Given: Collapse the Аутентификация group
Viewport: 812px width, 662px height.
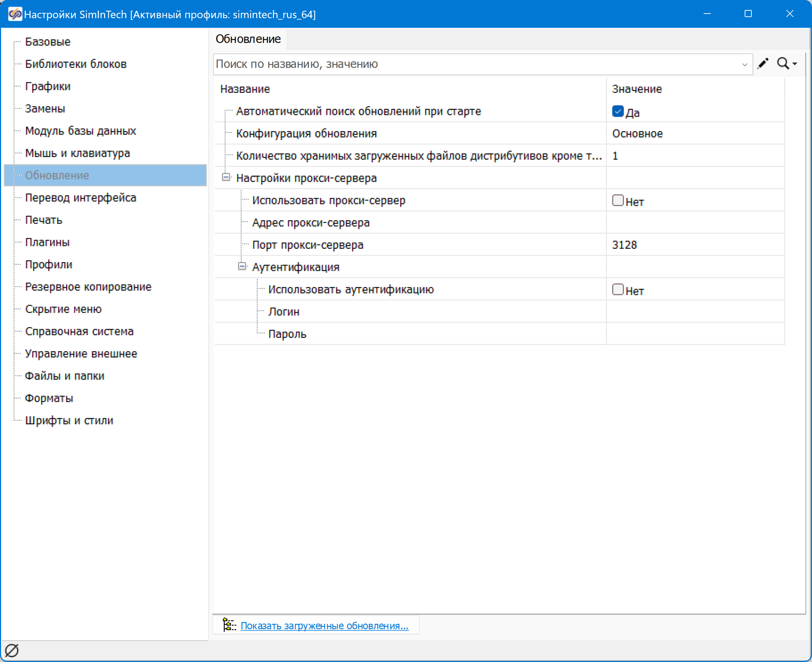Looking at the screenshot, I should 242,266.
